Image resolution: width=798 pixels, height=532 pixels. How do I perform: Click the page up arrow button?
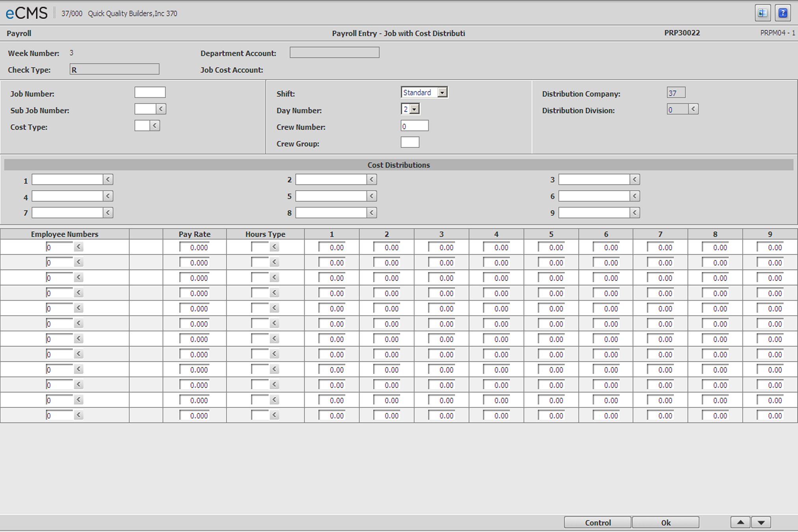point(740,523)
